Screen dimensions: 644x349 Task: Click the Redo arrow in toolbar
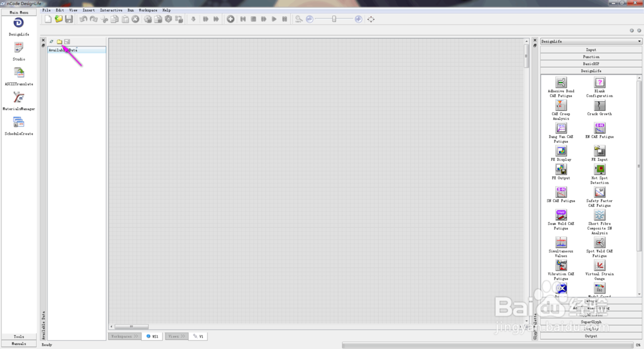(x=93, y=19)
